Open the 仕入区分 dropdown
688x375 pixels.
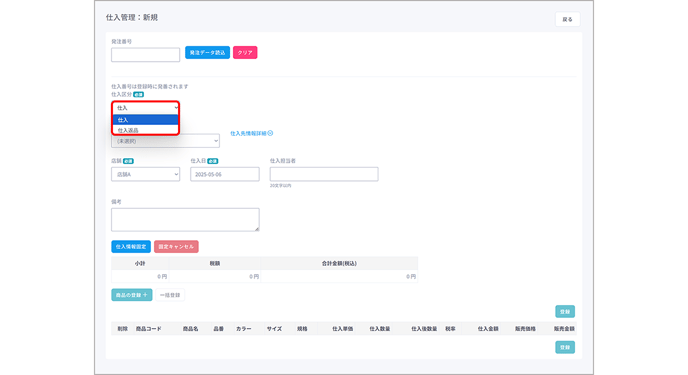146,108
